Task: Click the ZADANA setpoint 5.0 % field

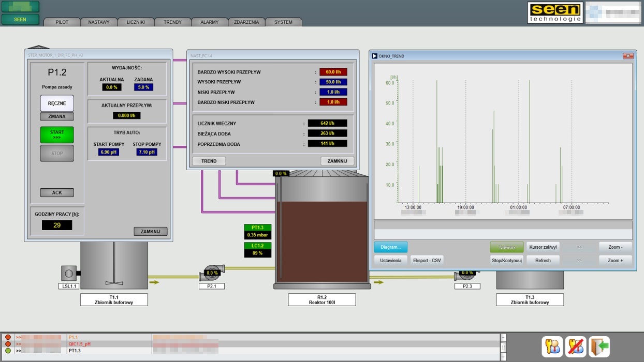Action: point(143,87)
